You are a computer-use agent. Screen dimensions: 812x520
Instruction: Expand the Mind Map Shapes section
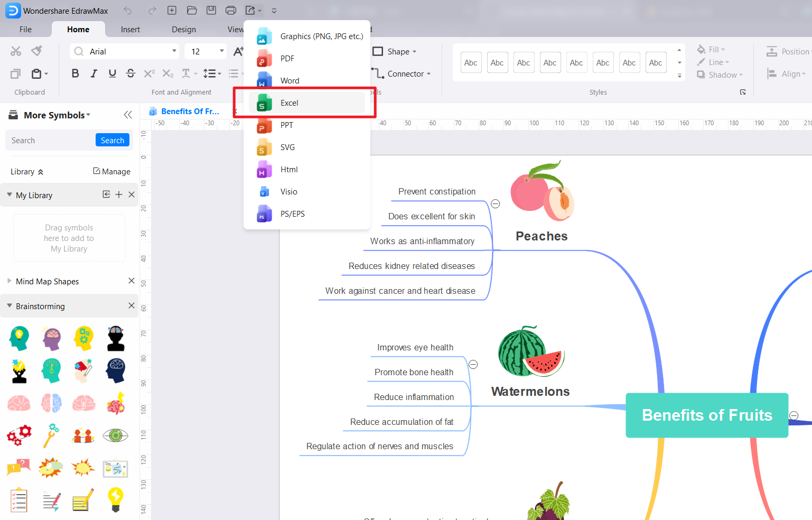click(10, 281)
